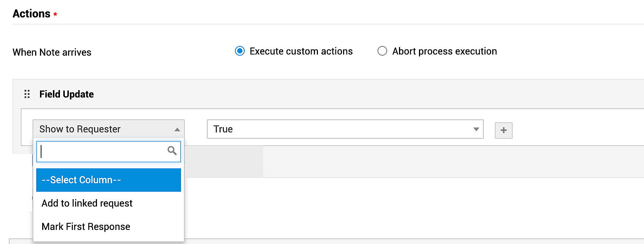Viewport: 644px width, 244px height.
Task: Click the Actions section heading
Action: click(31, 14)
